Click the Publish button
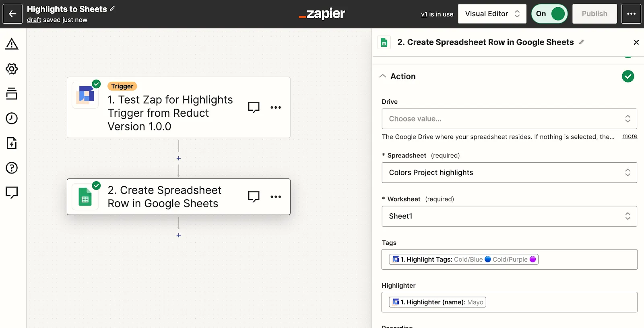This screenshot has height=328, width=644. click(594, 14)
